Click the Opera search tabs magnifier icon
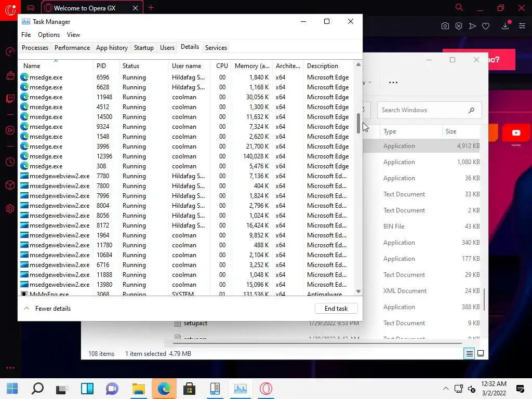532x399 pixels. pos(459,7)
